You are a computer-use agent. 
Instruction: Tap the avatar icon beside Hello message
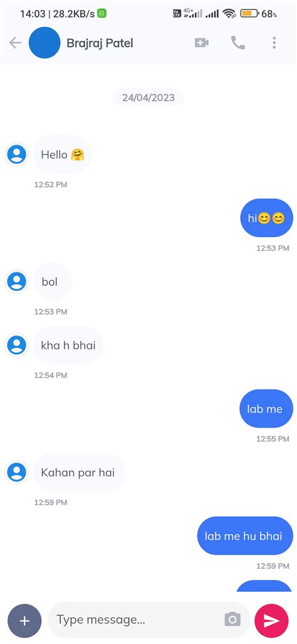pyautogui.click(x=17, y=155)
